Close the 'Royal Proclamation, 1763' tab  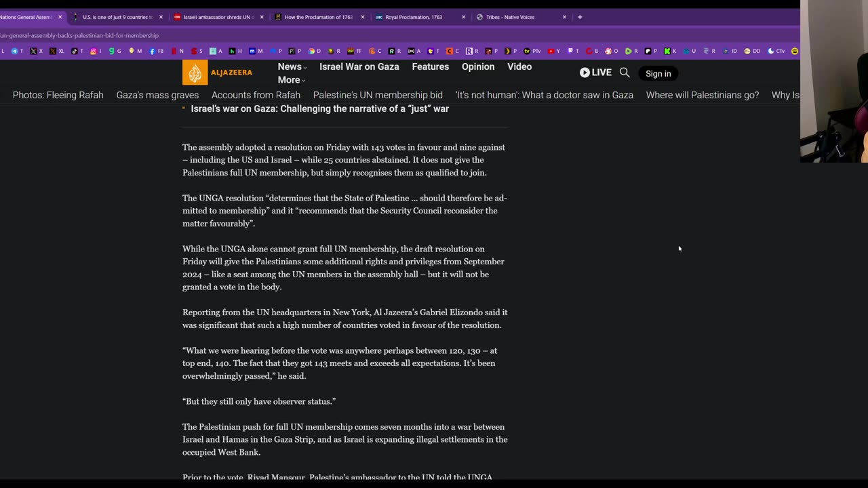[x=464, y=17]
